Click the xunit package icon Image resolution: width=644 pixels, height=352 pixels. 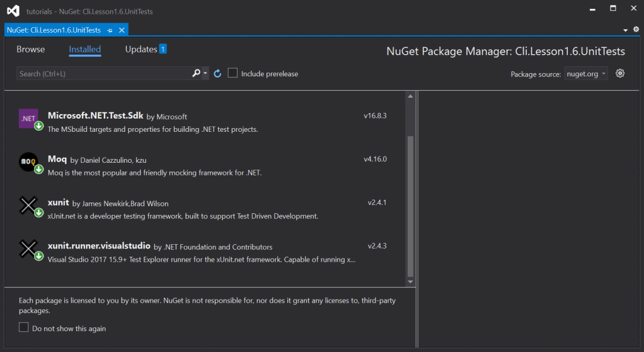tap(28, 206)
